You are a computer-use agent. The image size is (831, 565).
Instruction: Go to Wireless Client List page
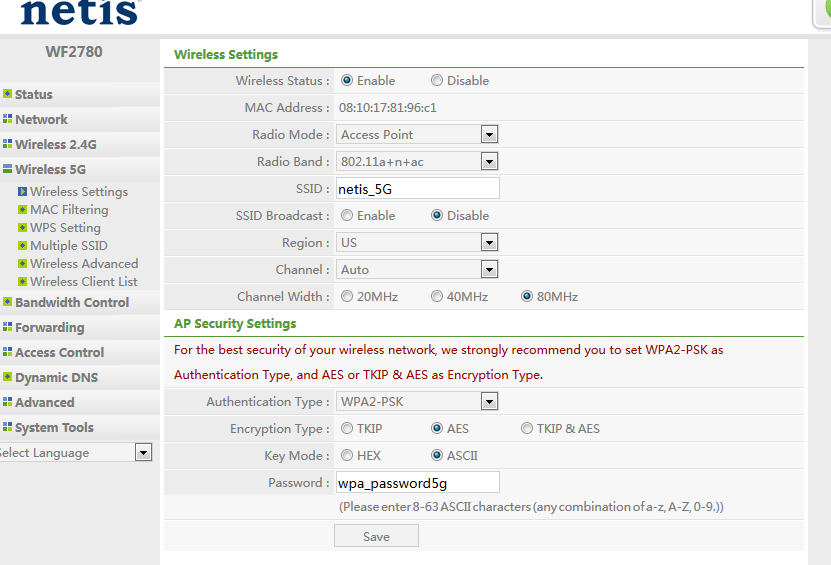click(84, 281)
